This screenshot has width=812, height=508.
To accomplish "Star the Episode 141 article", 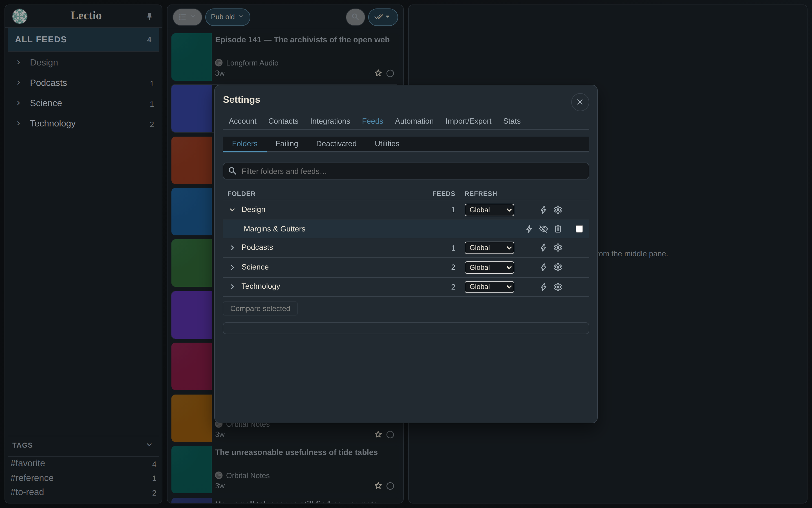I will 378,73.
